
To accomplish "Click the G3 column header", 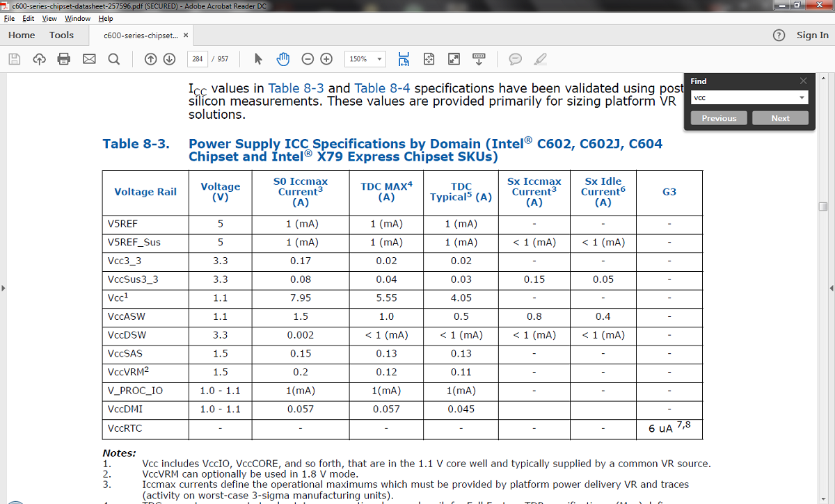I will [669, 192].
